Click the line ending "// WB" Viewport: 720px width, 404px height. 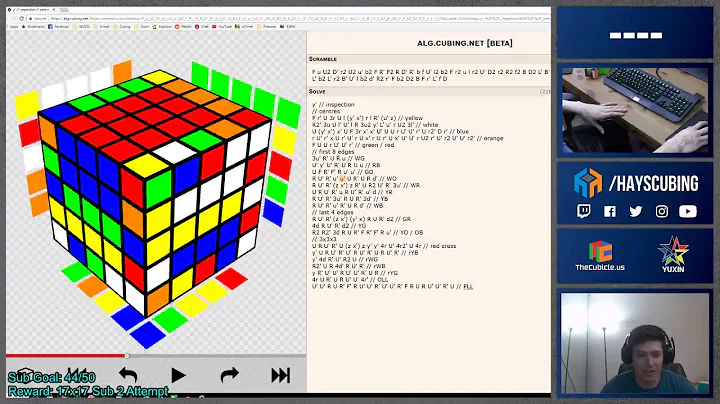coord(347,205)
